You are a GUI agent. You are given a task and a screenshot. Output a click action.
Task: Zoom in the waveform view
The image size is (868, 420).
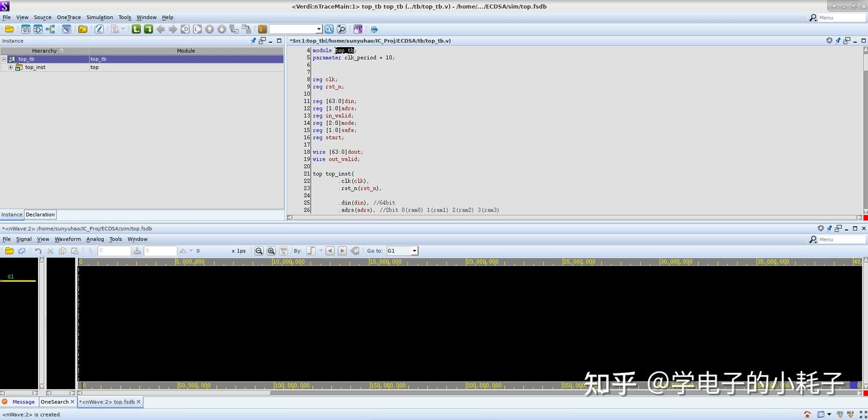click(271, 250)
